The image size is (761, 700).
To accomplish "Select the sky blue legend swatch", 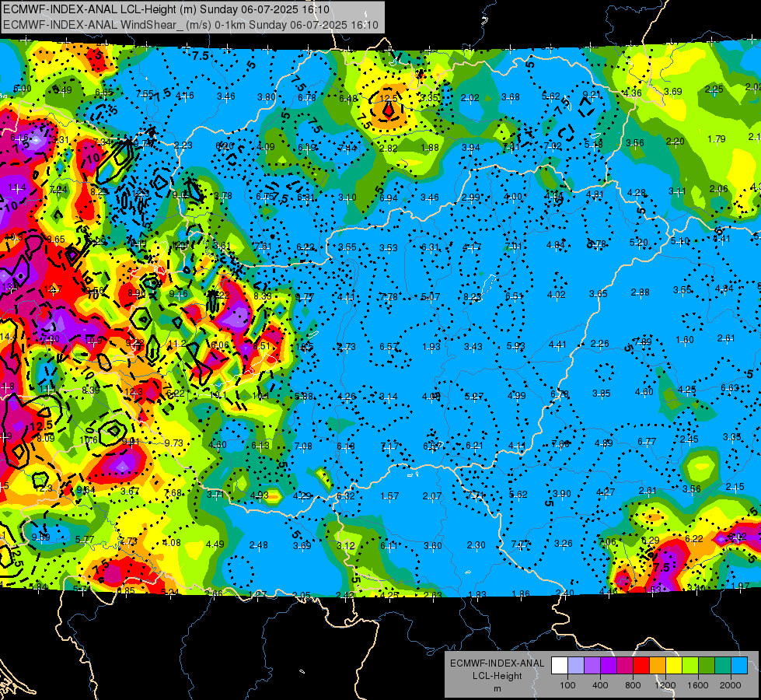I will 739,666.
